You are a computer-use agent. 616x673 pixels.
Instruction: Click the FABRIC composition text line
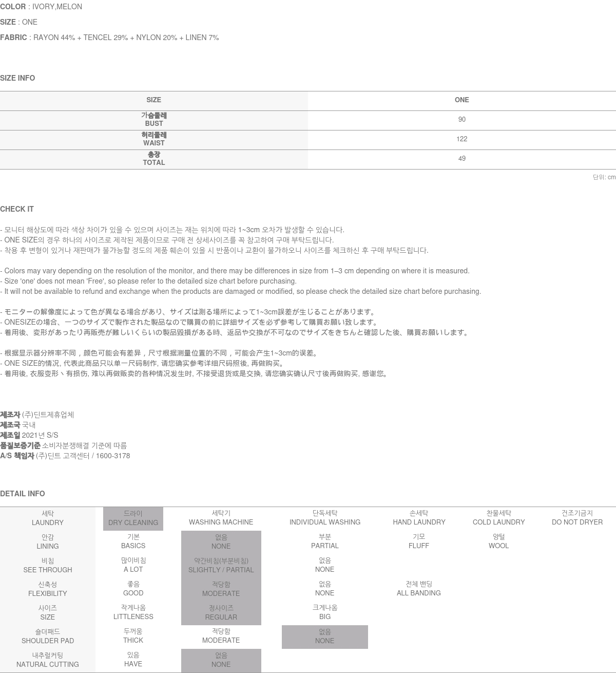tap(109, 38)
